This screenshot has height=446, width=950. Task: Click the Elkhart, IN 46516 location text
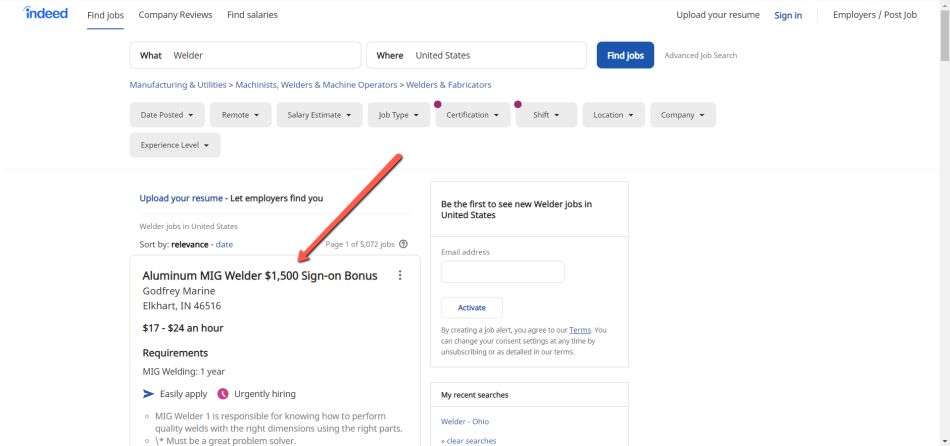pyautogui.click(x=182, y=306)
